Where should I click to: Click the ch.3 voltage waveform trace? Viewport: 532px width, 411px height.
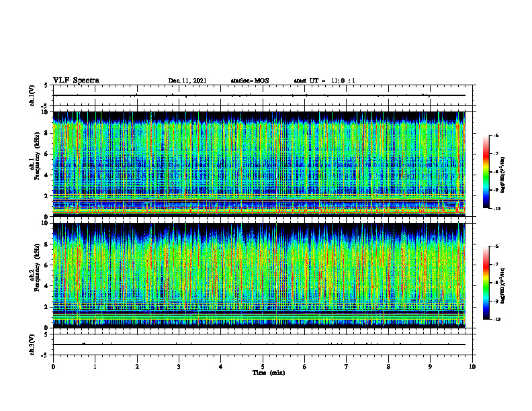(x=259, y=345)
